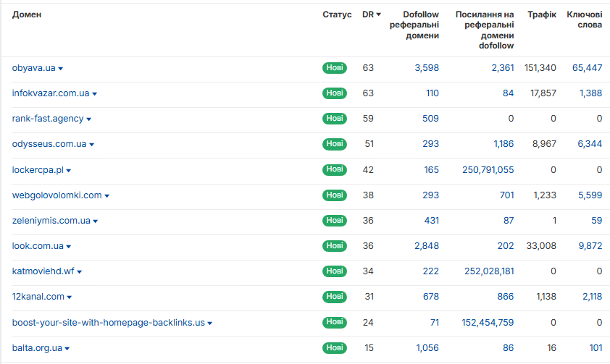Open webgolovolomki.com domain link
Image resolution: width=610 pixels, height=364 pixels.
tap(57, 195)
